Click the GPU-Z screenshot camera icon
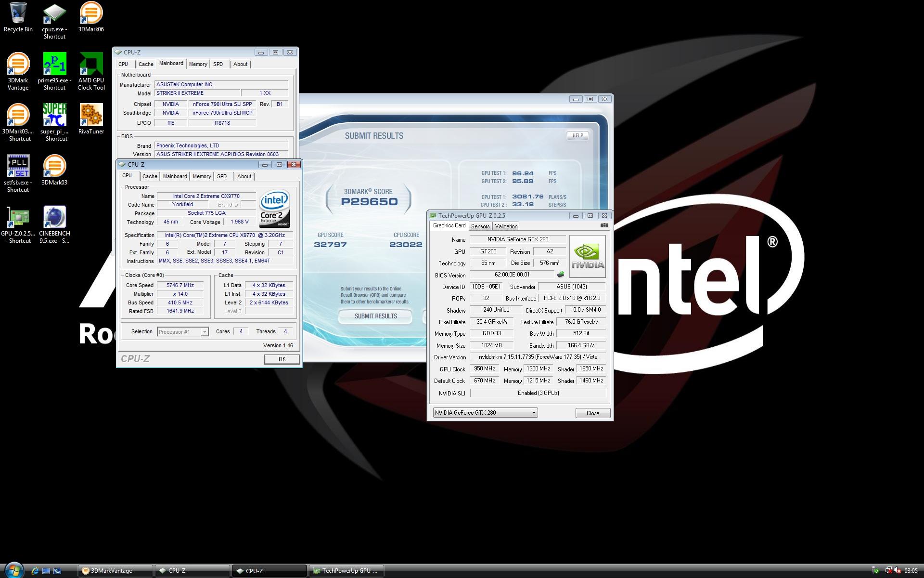The image size is (924, 578). coord(604,225)
